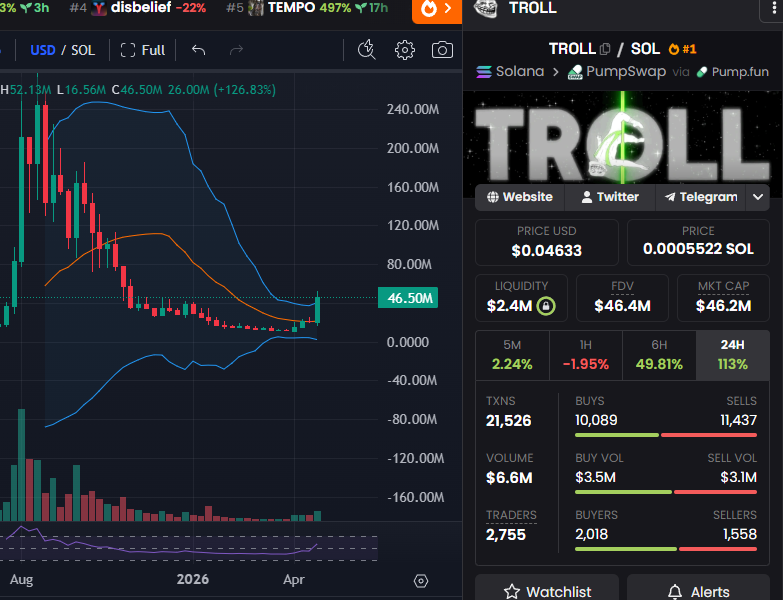Click the PRICE USD $0.04633 box
The image size is (783, 600).
tap(546, 242)
